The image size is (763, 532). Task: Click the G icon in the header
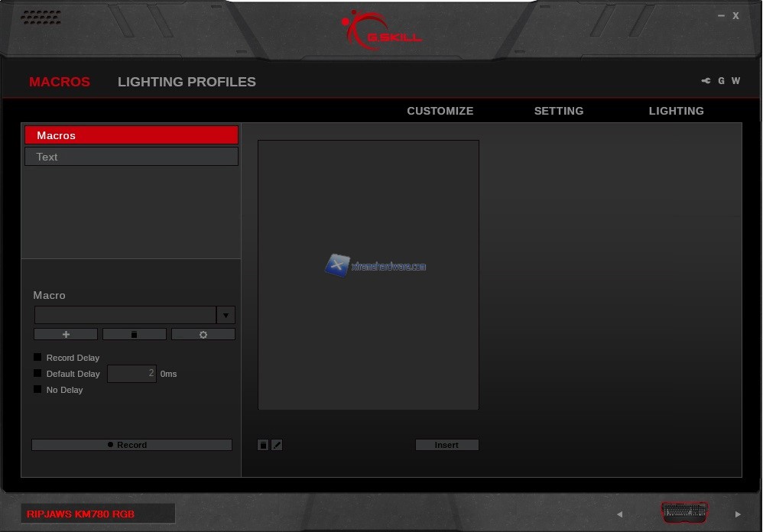[x=721, y=81]
